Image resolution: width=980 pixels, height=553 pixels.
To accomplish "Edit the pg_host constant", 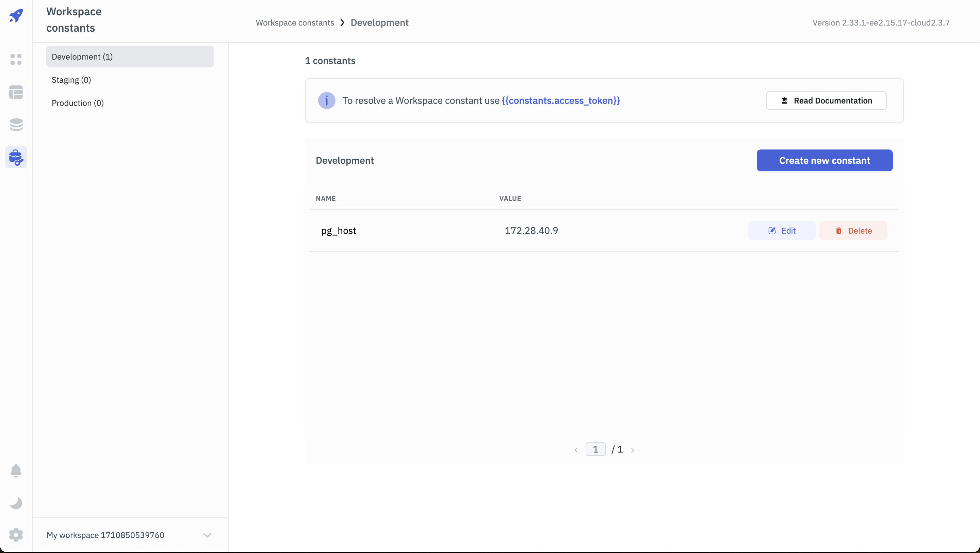I will (x=781, y=231).
